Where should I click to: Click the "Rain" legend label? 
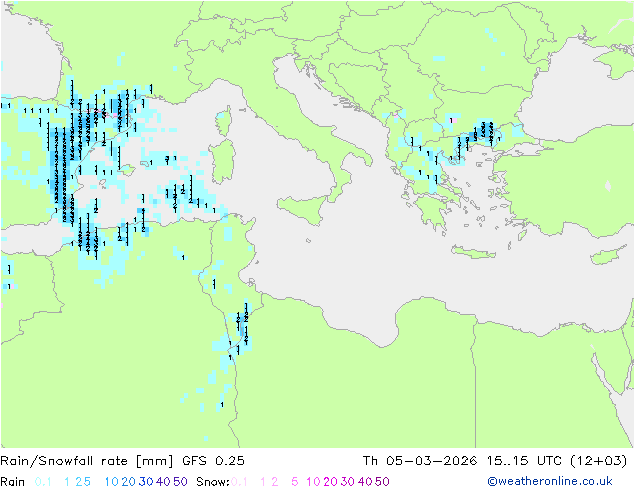coord(13,482)
